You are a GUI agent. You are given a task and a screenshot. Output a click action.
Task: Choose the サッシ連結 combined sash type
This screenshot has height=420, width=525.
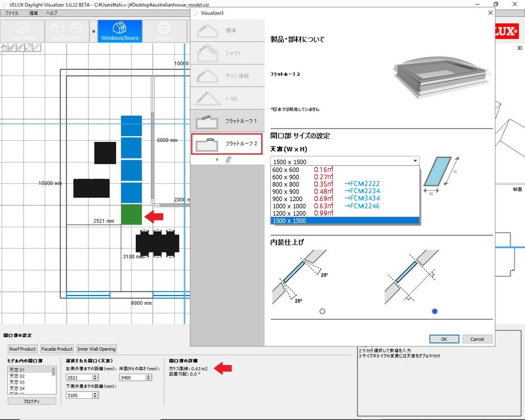(x=227, y=76)
